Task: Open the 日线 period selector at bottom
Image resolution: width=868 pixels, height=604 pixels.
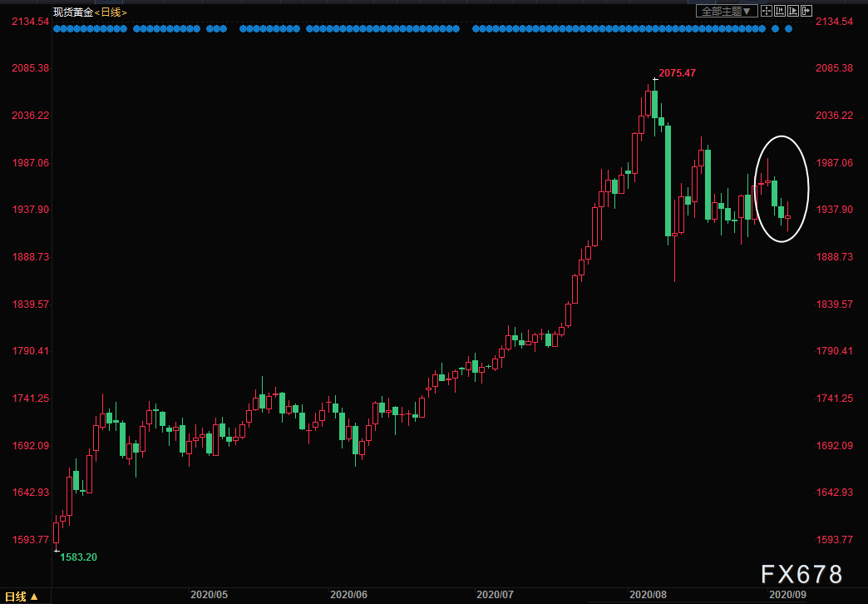Action: click(22, 597)
